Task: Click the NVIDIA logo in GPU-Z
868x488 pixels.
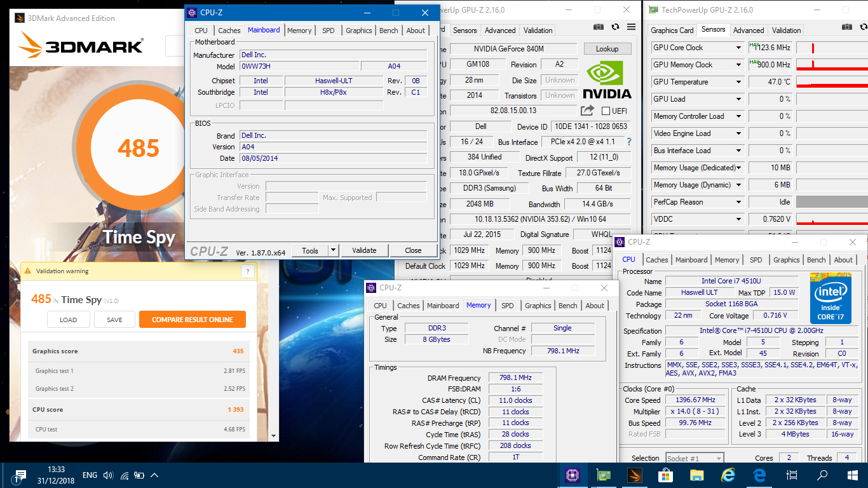Action: 607,79
